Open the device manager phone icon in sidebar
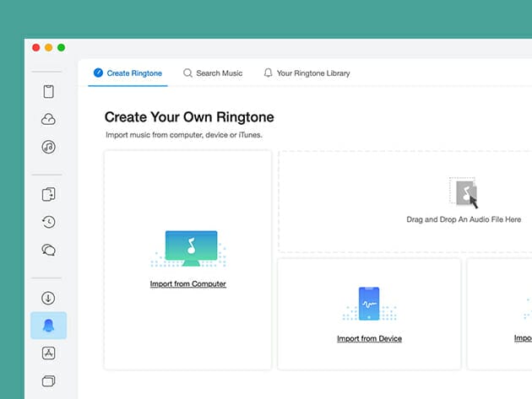The width and height of the screenshot is (532, 399). click(48, 92)
